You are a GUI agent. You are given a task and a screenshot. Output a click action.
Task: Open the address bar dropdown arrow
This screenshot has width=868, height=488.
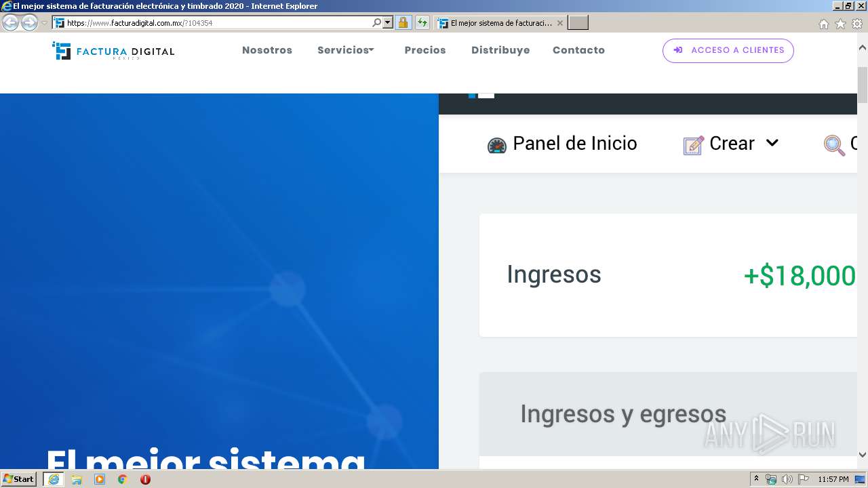click(388, 22)
